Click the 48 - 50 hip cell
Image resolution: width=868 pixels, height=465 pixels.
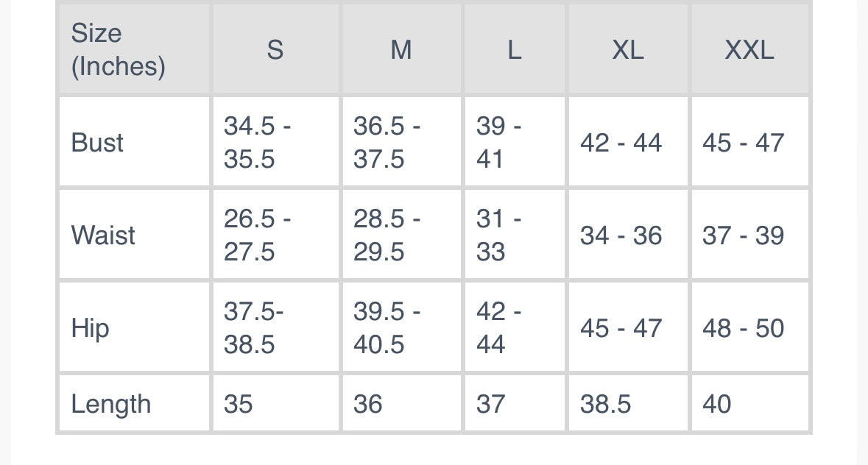point(743,328)
